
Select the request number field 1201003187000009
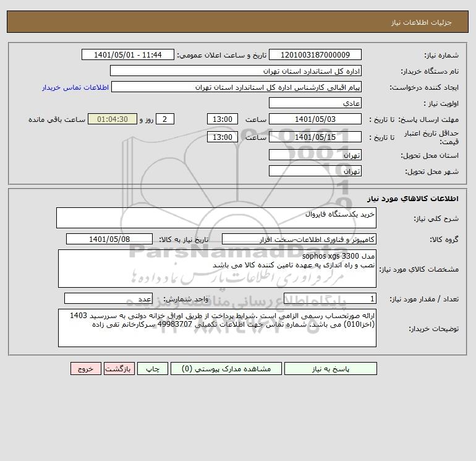[315, 54]
